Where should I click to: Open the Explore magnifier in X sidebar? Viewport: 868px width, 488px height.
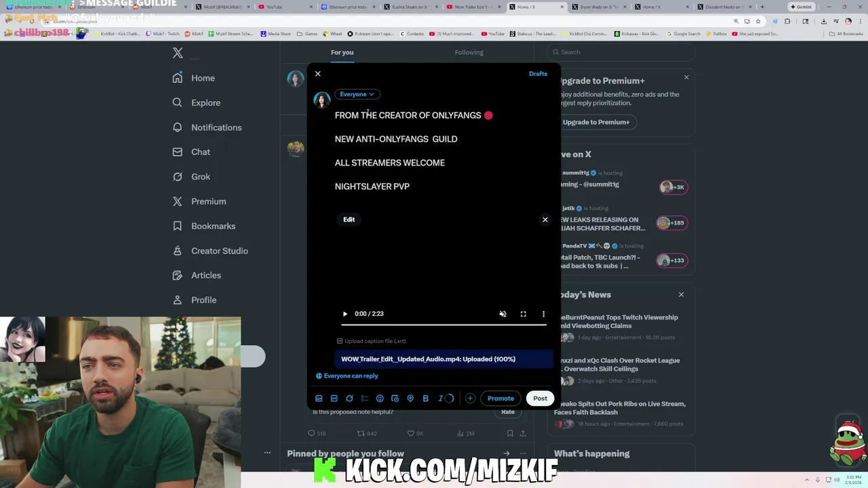pos(178,102)
